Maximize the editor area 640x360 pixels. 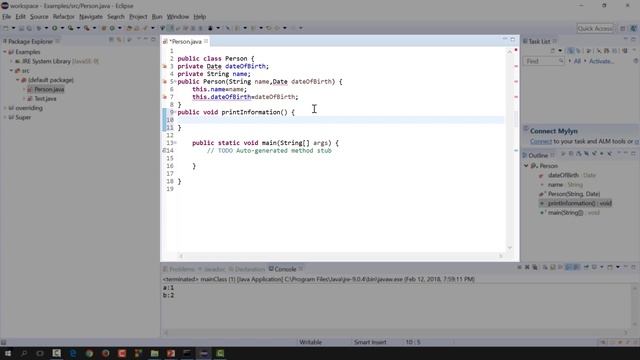513,40
